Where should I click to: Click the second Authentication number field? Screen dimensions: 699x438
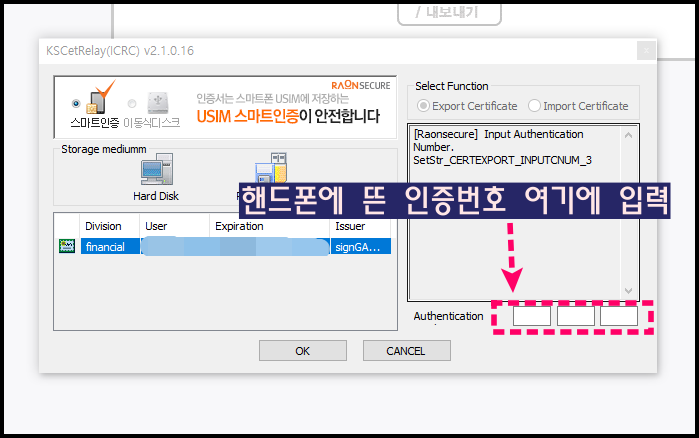click(576, 316)
